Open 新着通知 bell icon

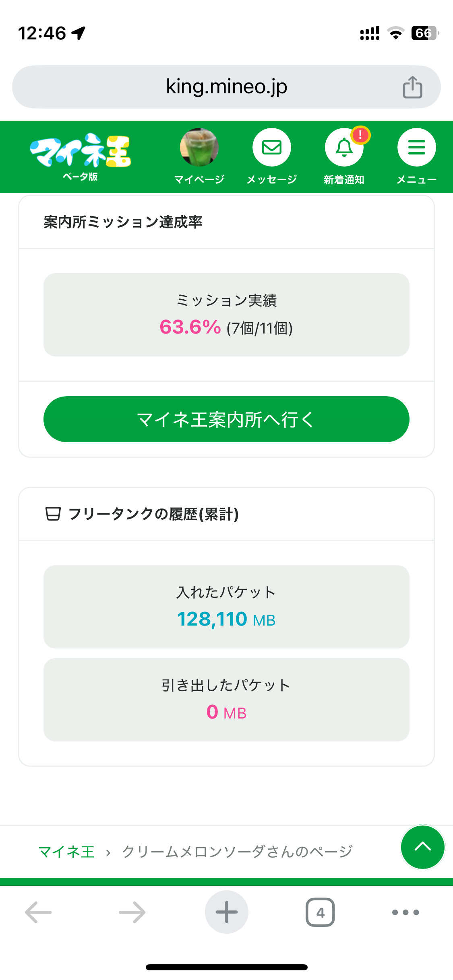343,148
